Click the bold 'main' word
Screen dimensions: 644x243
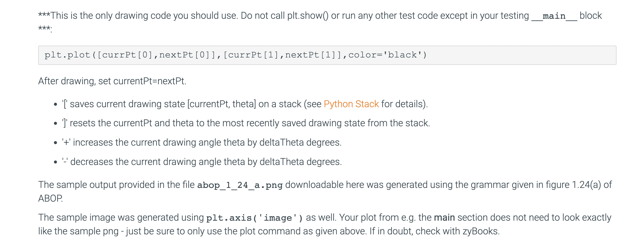[445, 217]
